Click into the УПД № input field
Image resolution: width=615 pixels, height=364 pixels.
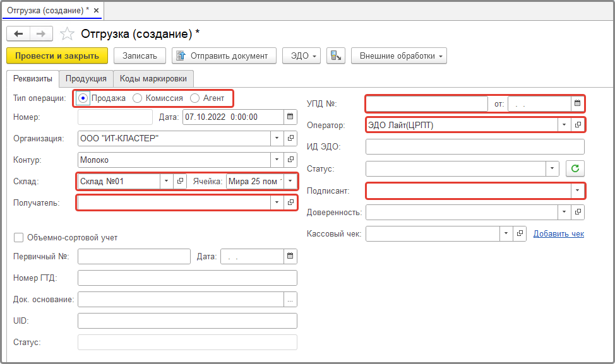click(426, 103)
